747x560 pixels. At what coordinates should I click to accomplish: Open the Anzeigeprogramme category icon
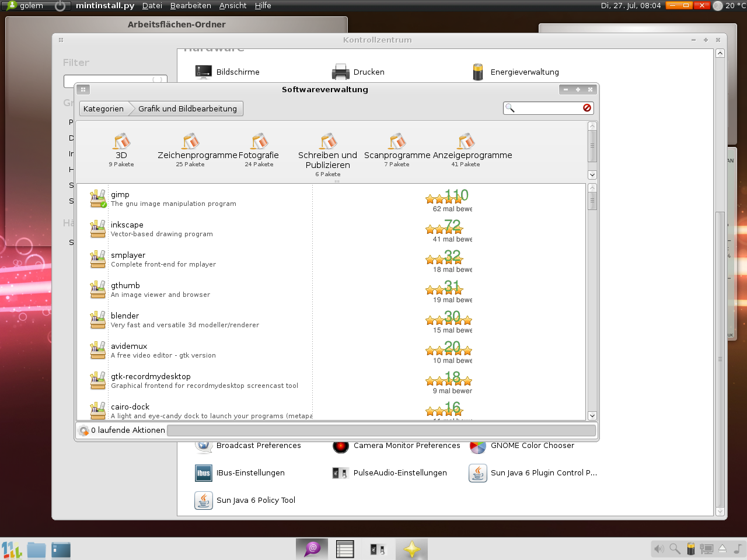(x=465, y=141)
